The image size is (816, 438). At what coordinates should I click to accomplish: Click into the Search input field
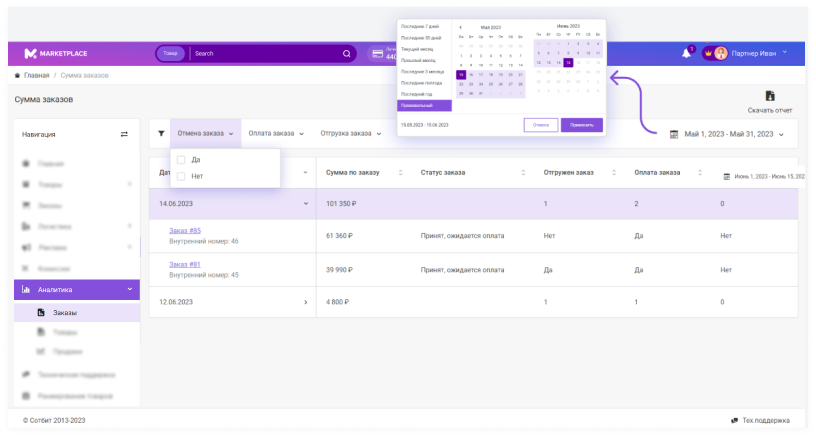pos(265,54)
